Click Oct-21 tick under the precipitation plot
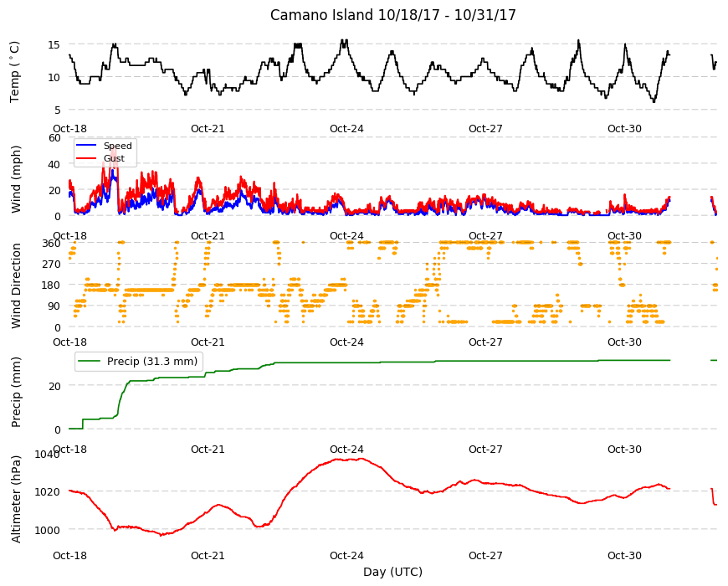 (208, 449)
